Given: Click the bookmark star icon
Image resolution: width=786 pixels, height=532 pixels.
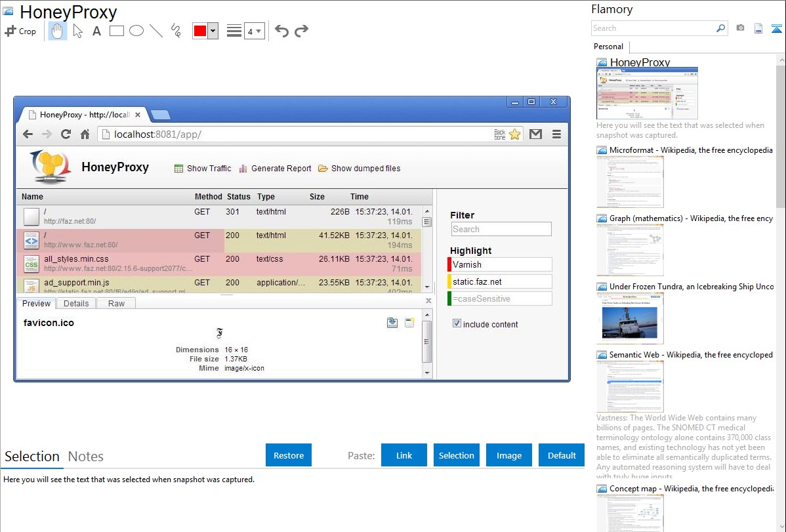Looking at the screenshot, I should pos(515,134).
